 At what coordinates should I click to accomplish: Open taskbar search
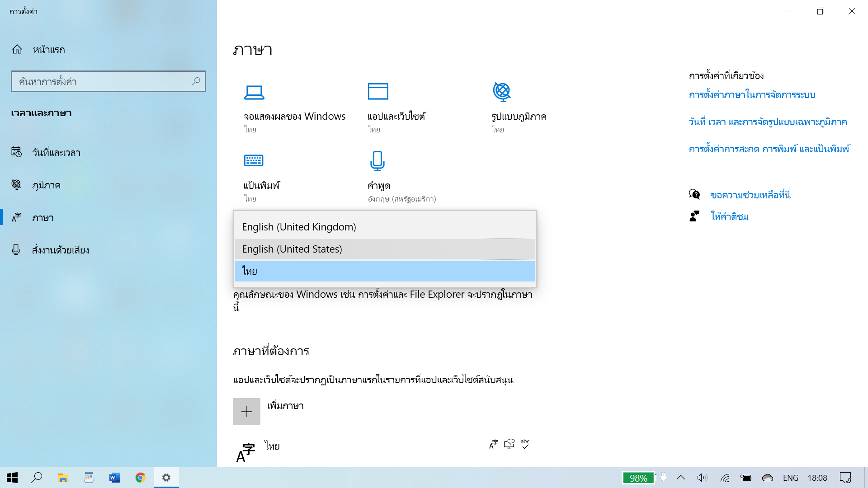pos(37,478)
